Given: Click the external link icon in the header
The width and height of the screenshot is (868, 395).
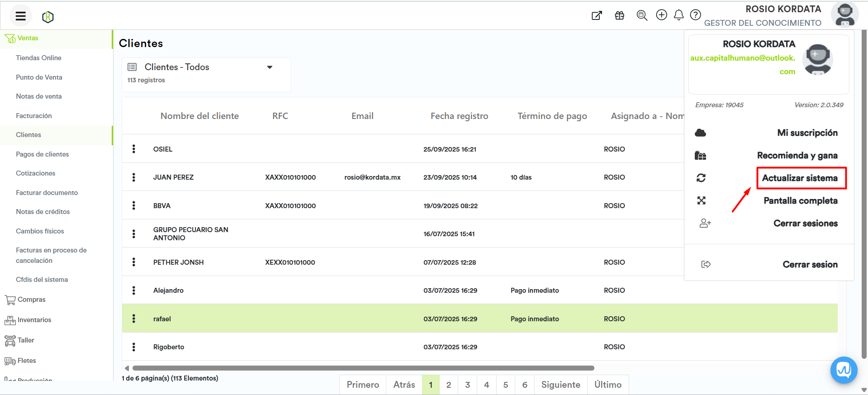Looking at the screenshot, I should [x=597, y=16].
